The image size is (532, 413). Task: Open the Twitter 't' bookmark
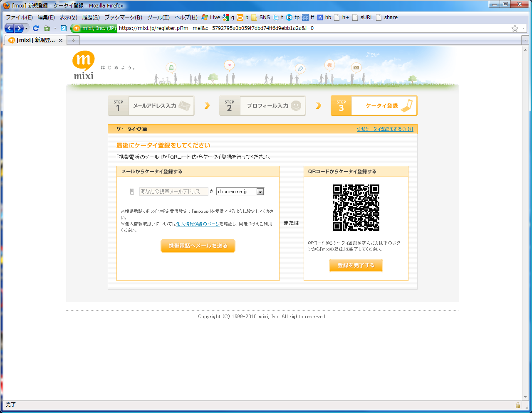click(278, 17)
